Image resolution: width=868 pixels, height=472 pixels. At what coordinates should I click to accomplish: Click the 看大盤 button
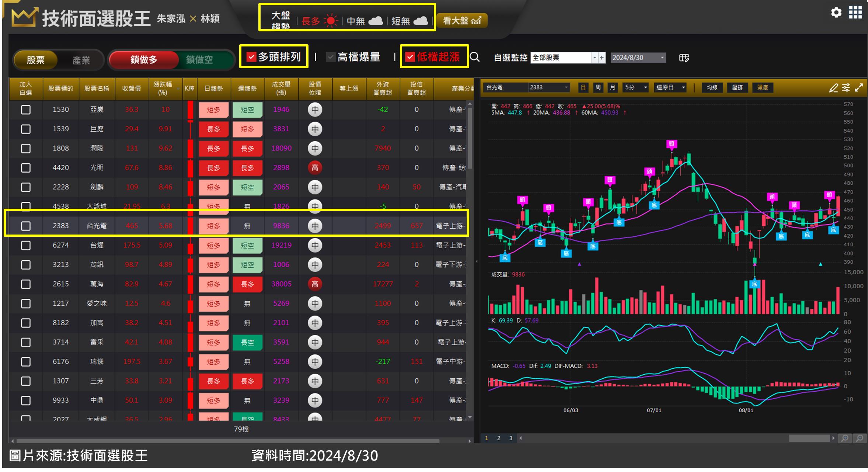pyautogui.click(x=462, y=21)
